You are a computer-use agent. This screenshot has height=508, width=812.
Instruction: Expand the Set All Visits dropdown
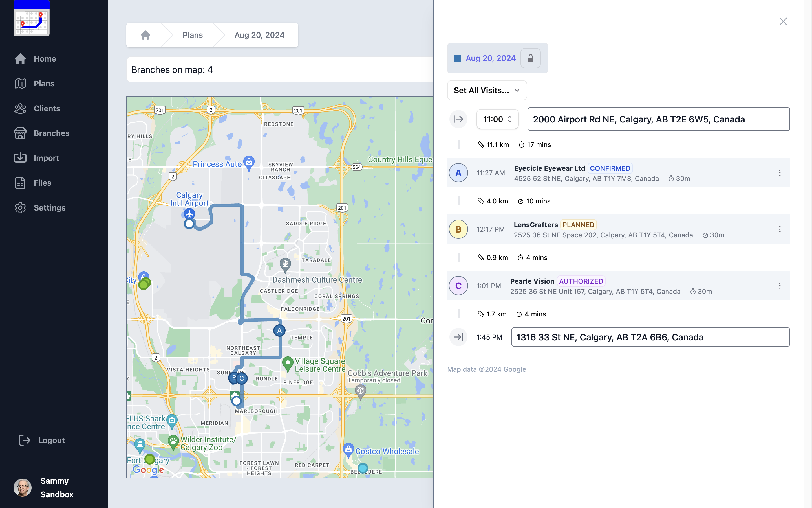(487, 90)
